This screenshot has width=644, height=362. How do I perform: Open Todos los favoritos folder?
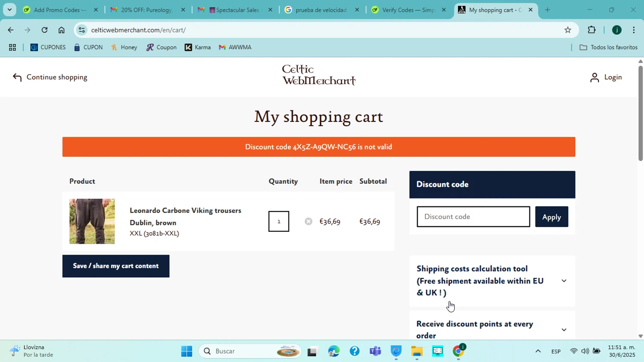[608, 48]
